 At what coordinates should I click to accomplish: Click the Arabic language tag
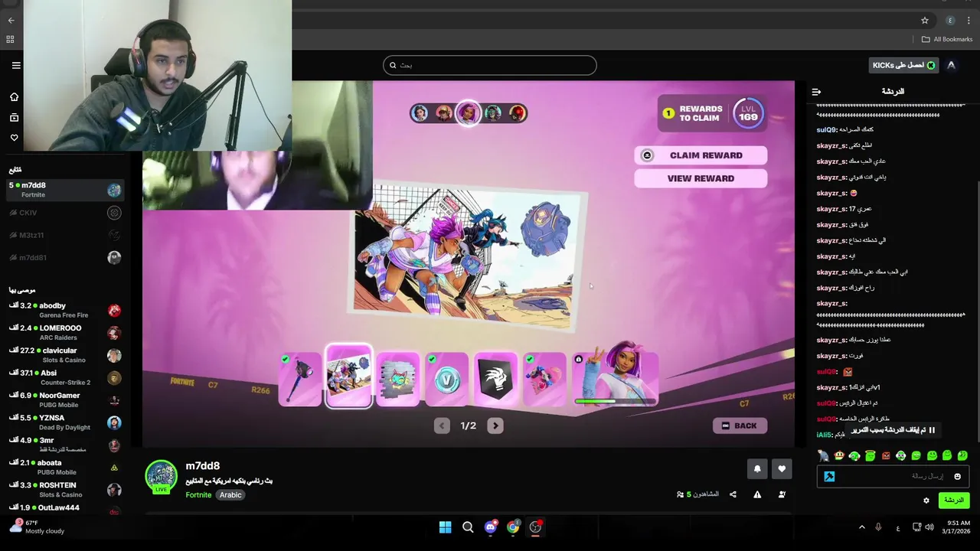point(230,495)
